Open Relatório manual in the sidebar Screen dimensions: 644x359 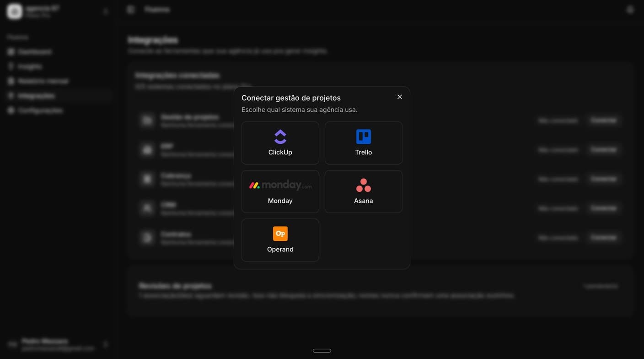pos(59,81)
